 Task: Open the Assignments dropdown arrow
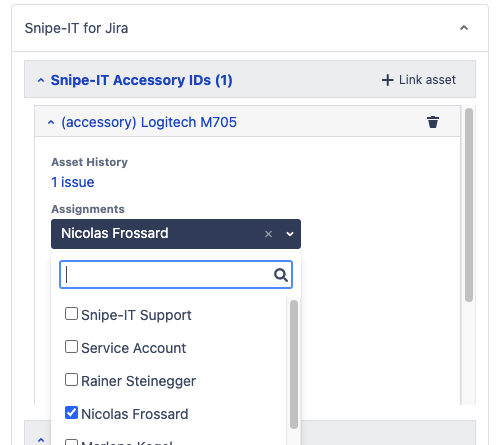pos(290,234)
